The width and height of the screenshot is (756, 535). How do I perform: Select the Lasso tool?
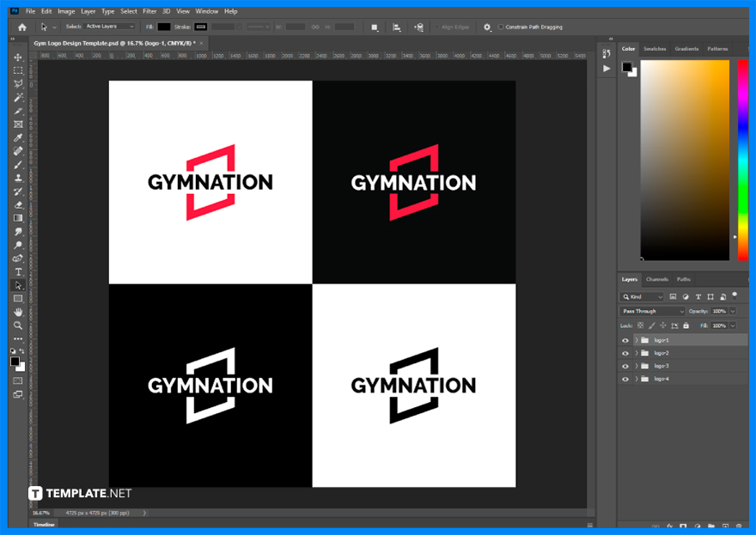(17, 83)
